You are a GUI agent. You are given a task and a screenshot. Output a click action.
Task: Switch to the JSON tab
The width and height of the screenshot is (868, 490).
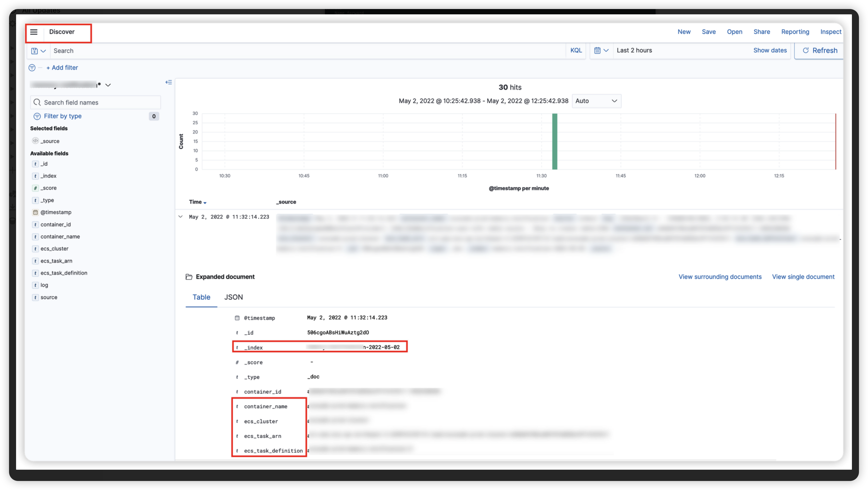click(234, 297)
